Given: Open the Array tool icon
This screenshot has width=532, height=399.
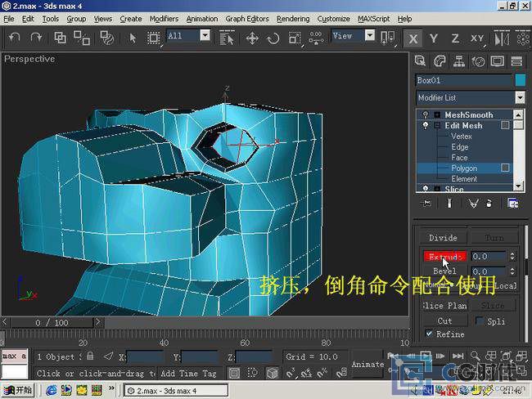Looking at the screenshot, I should coord(523,38).
